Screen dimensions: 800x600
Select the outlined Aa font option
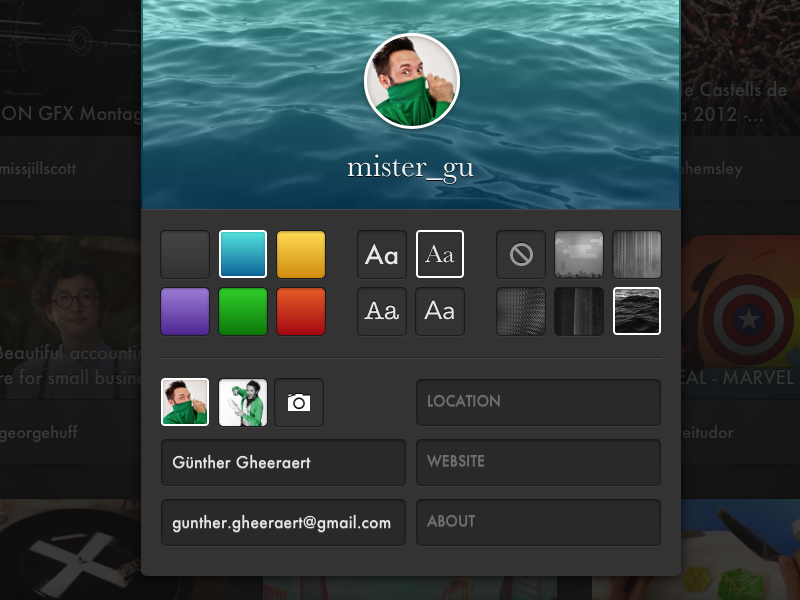[439, 254]
